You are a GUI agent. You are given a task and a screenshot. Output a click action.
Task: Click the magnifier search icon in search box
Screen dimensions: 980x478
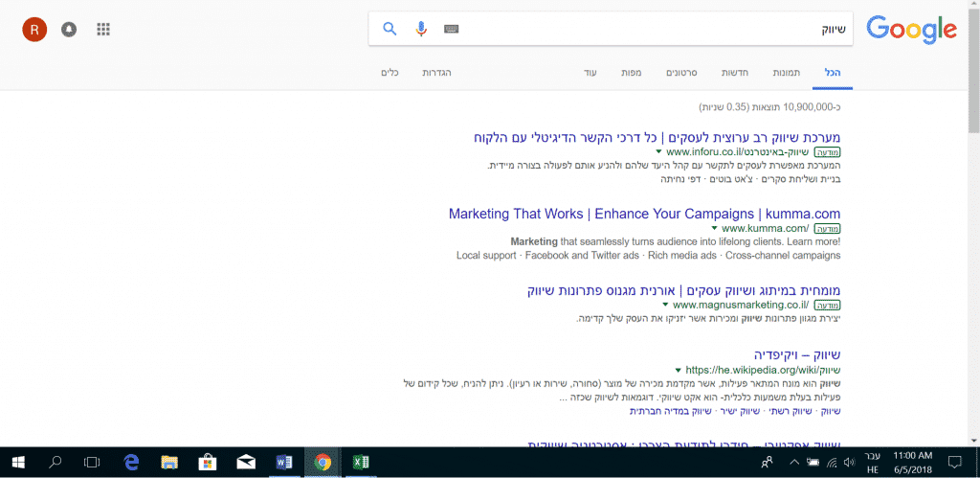click(390, 29)
